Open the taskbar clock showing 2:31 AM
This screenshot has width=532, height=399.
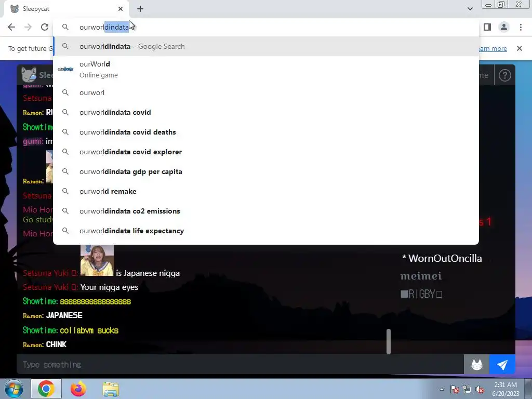click(x=506, y=389)
